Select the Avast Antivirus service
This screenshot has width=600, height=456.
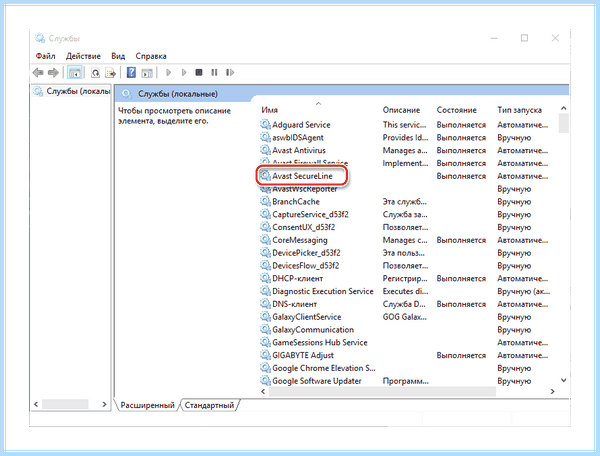coord(298,150)
